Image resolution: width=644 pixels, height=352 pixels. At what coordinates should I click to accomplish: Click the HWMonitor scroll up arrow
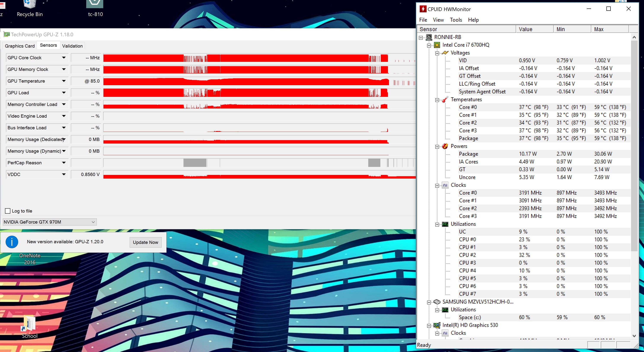point(634,37)
